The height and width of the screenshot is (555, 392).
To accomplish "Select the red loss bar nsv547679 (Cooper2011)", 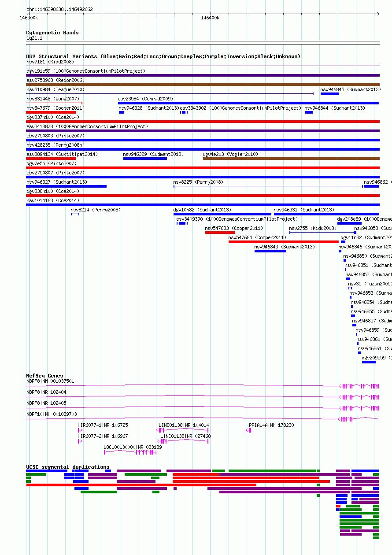I will click(x=51, y=112).
